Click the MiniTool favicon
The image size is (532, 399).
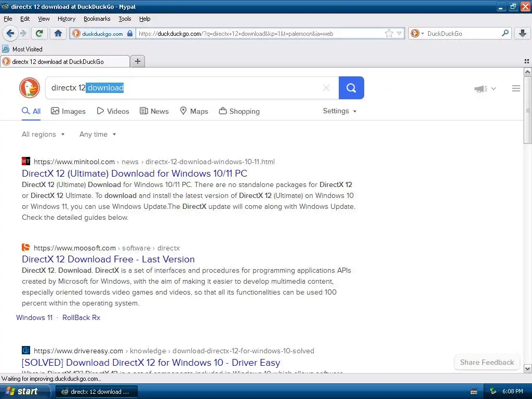click(x=26, y=161)
